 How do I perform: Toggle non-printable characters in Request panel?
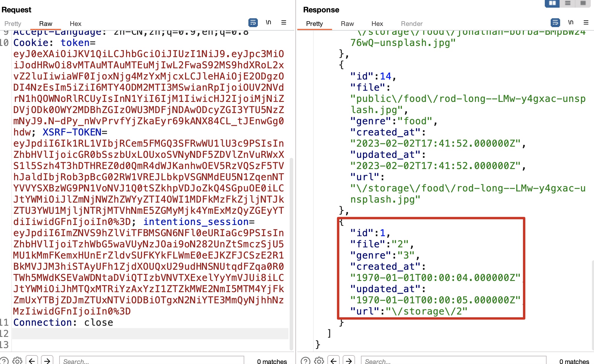click(268, 23)
